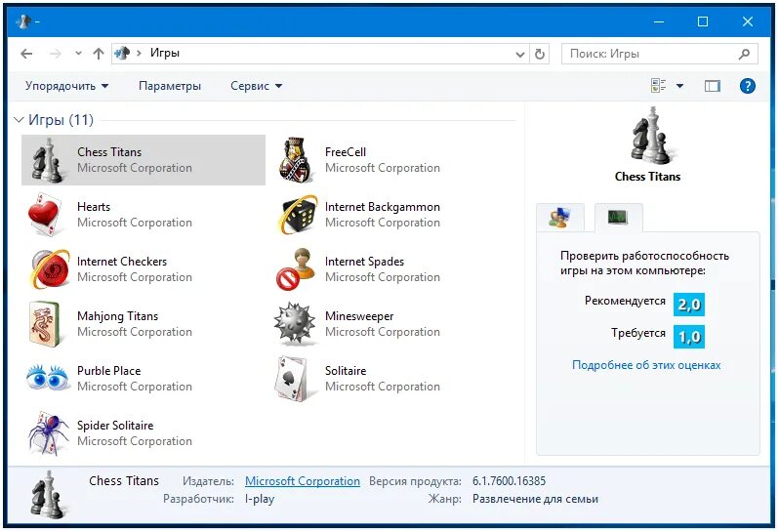Select the Mahjong Titans tile icon
Viewport: 779px width, 532px height.
45,324
